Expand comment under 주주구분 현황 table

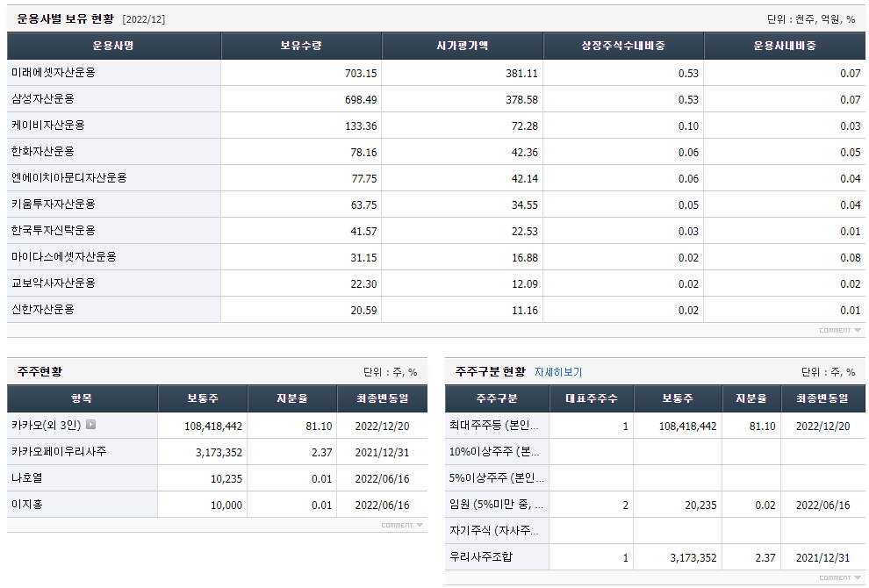pyautogui.click(x=840, y=577)
